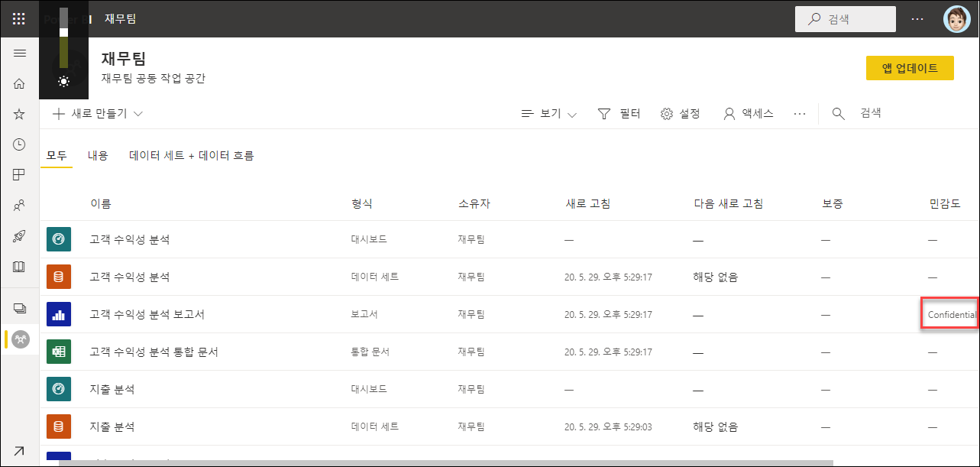
Task: Sort by 새로 고침 column header
Action: tap(587, 203)
